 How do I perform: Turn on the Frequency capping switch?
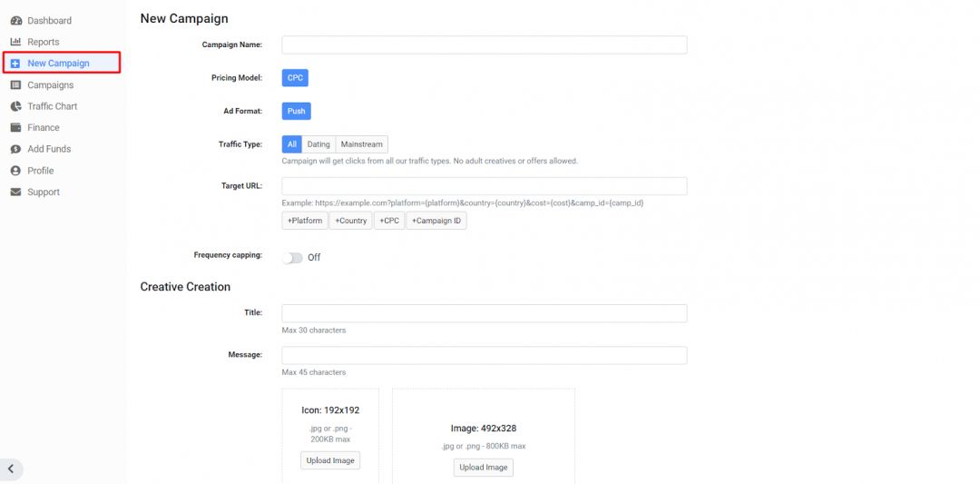[292, 258]
